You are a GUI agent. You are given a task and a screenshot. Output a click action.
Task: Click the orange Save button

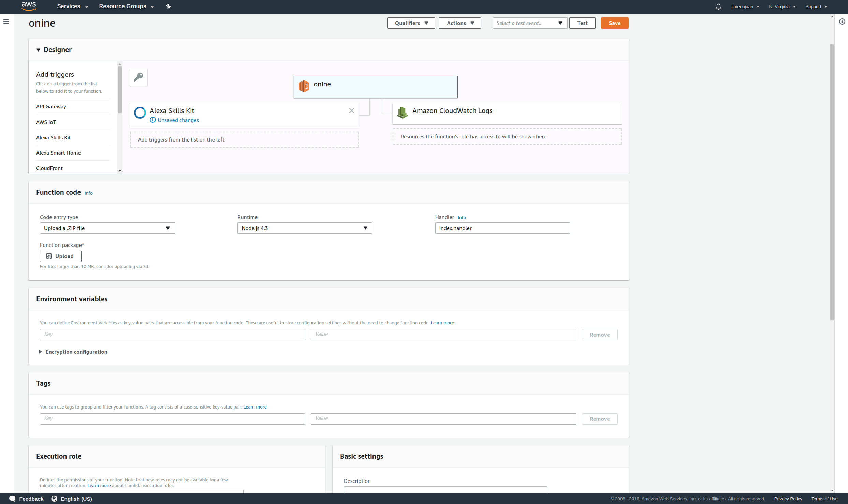pyautogui.click(x=614, y=23)
